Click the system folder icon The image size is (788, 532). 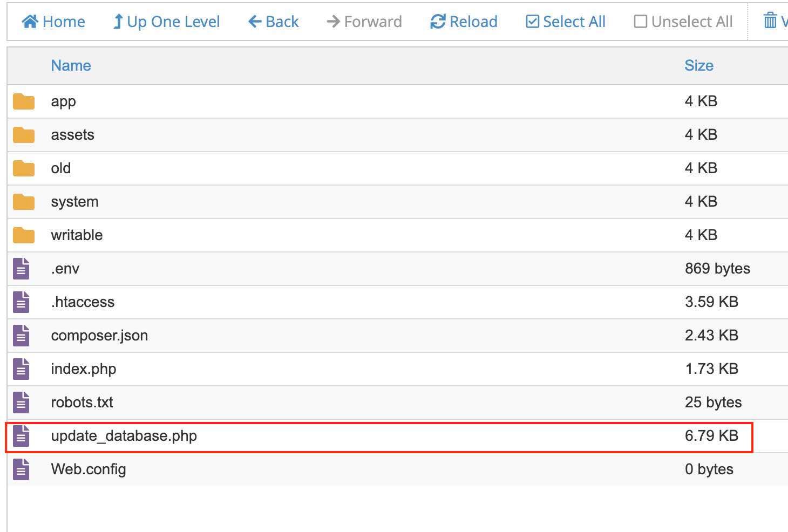pos(24,202)
